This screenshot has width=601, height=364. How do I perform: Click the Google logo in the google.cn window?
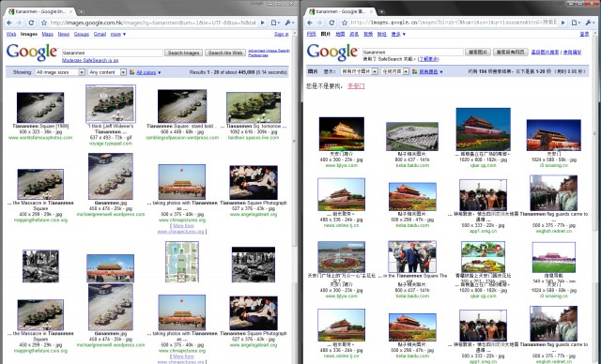point(332,53)
